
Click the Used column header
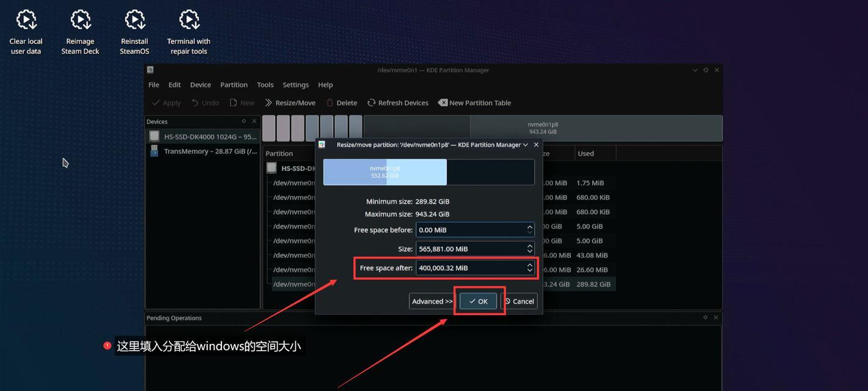pos(586,153)
